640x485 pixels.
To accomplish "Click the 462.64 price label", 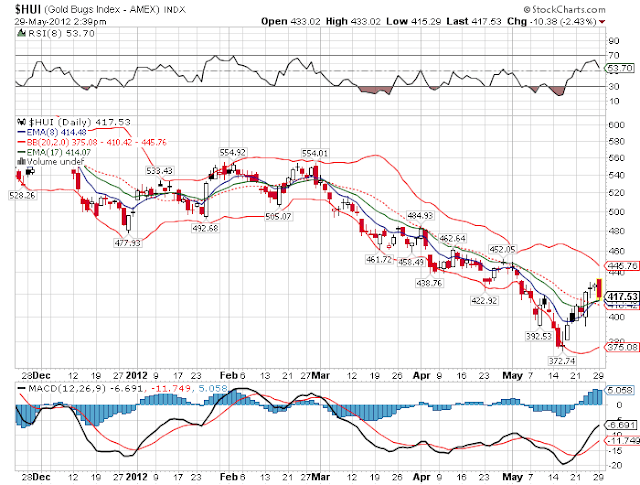I will [452, 238].
